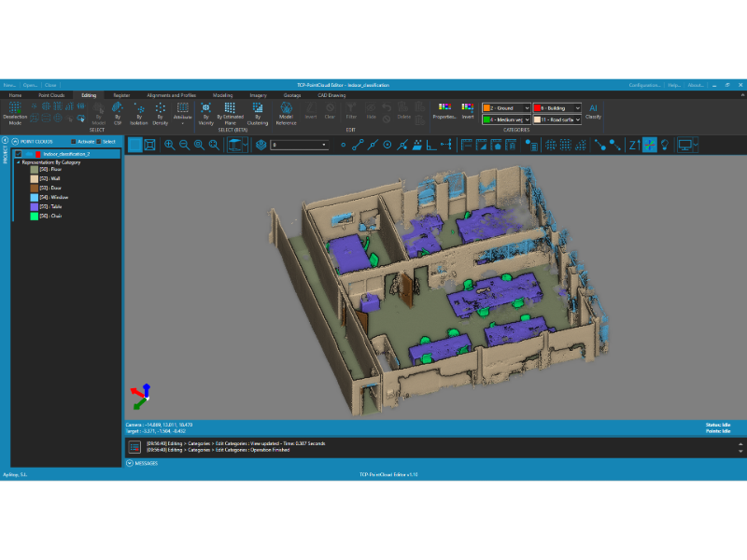Open Configuration... settings
This screenshot has width=747, height=560.
pyautogui.click(x=644, y=85)
